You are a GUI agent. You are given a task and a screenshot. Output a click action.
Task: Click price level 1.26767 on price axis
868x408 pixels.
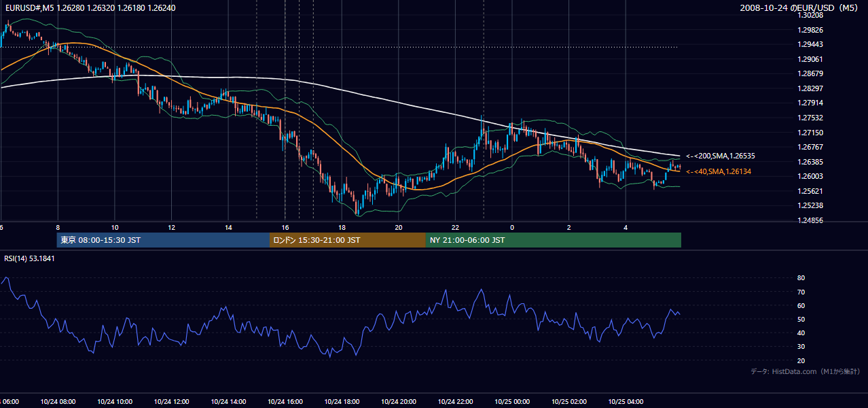(810, 147)
